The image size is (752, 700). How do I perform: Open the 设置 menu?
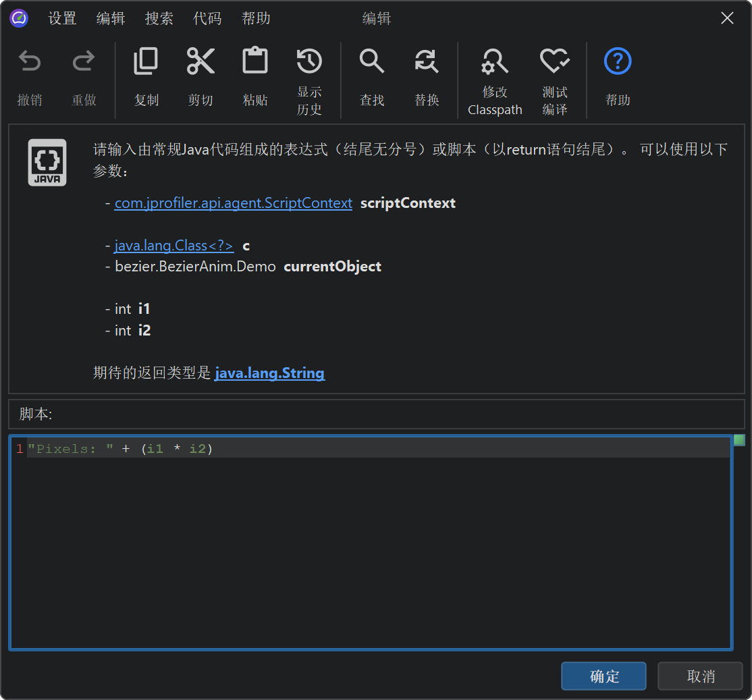[63, 19]
